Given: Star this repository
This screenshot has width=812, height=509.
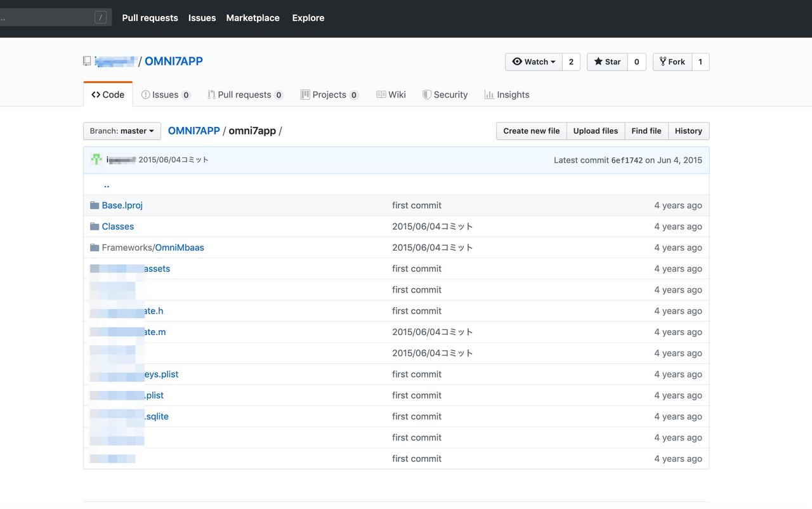Looking at the screenshot, I should pos(607,62).
